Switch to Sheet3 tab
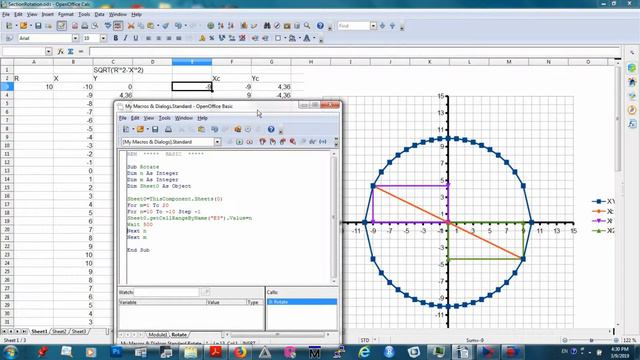This screenshot has width=640, height=360. coord(78,331)
